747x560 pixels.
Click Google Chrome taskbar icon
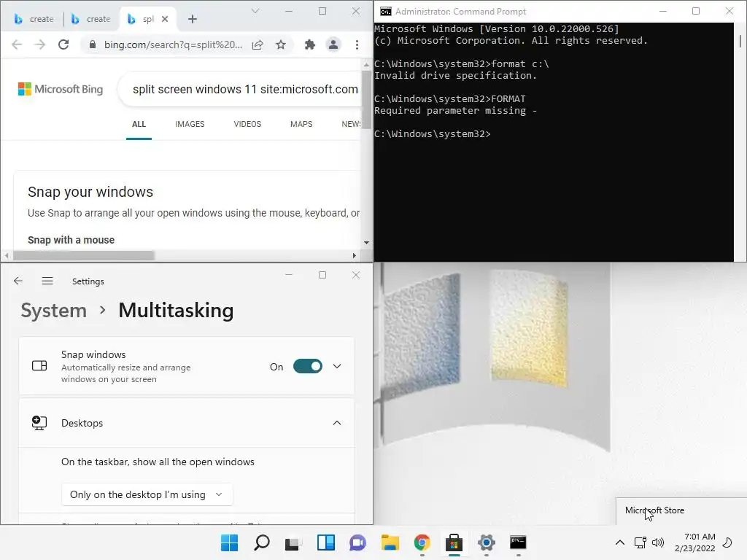[x=422, y=542]
